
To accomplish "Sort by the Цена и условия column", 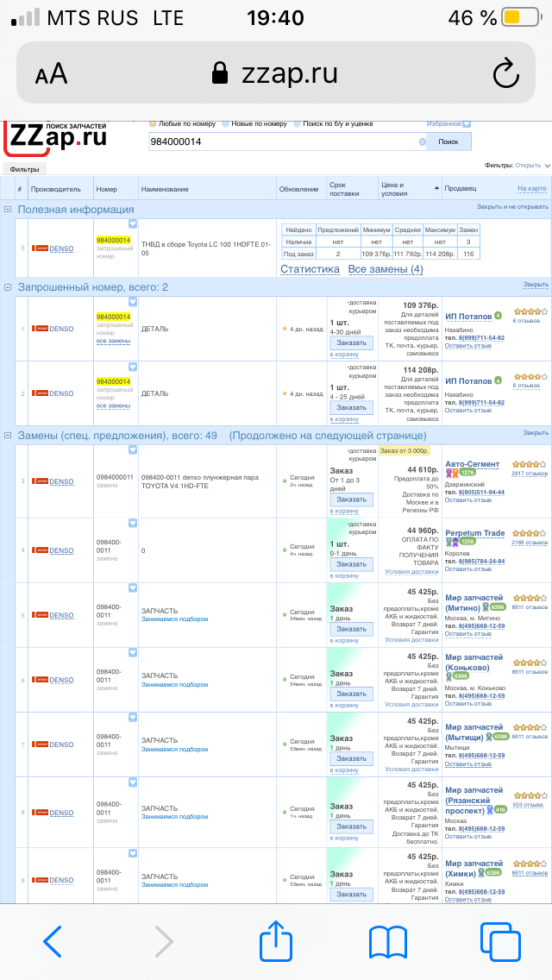I will click(408, 189).
